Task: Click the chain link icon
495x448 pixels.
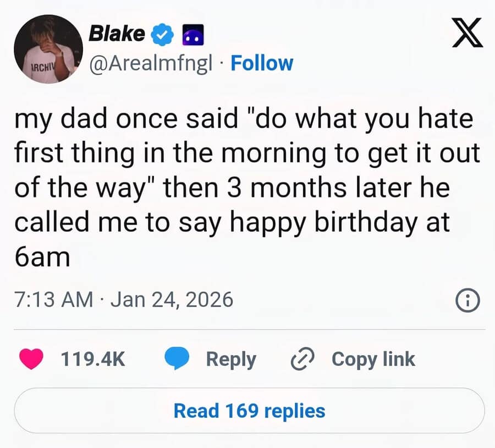Action: [x=302, y=359]
